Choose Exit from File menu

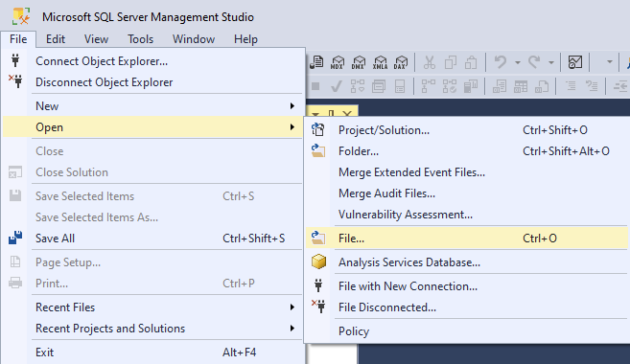tap(152, 353)
